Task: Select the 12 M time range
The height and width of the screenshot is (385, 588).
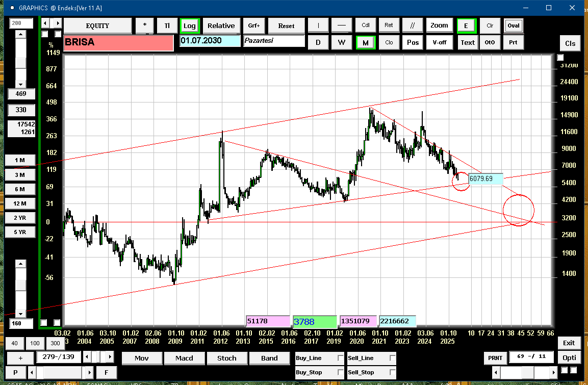Action: click(20, 203)
